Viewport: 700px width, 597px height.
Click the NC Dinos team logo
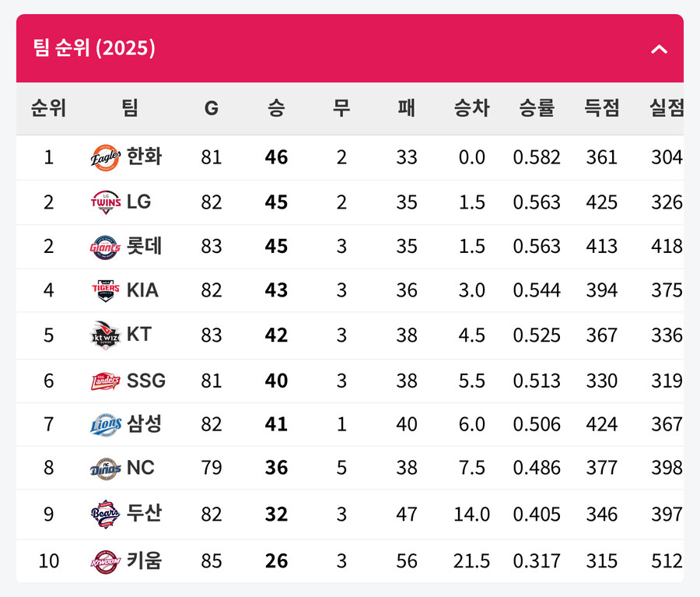105,469
